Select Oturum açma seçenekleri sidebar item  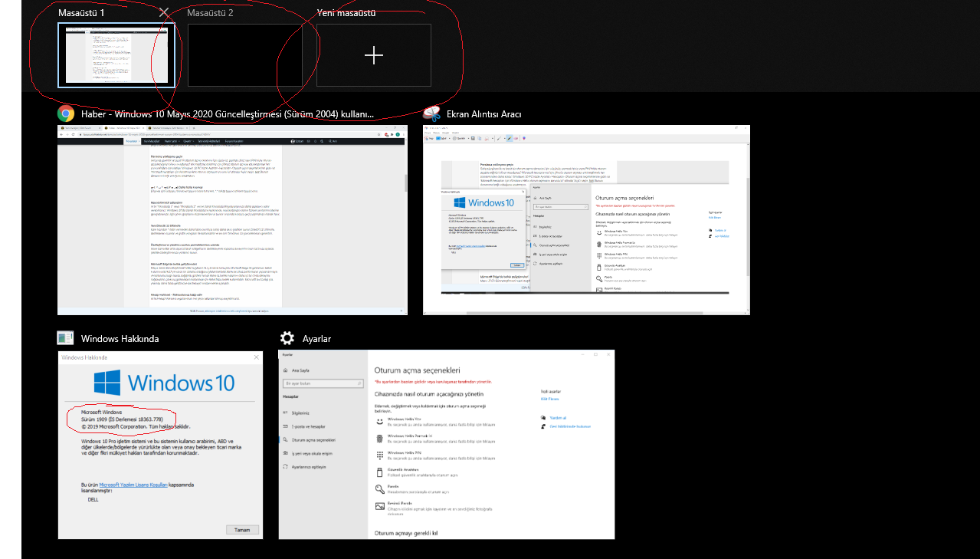pyautogui.click(x=313, y=440)
